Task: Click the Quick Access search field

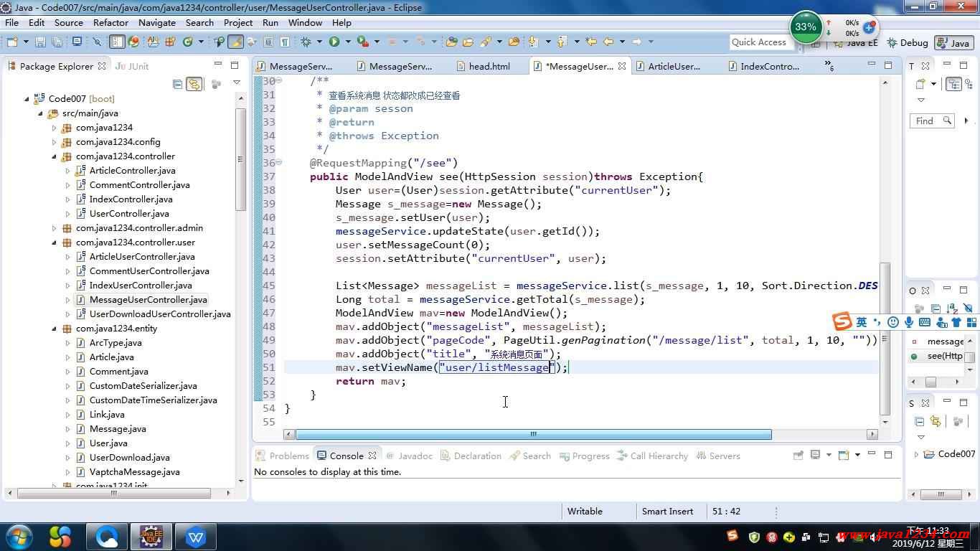Action: 760,42
